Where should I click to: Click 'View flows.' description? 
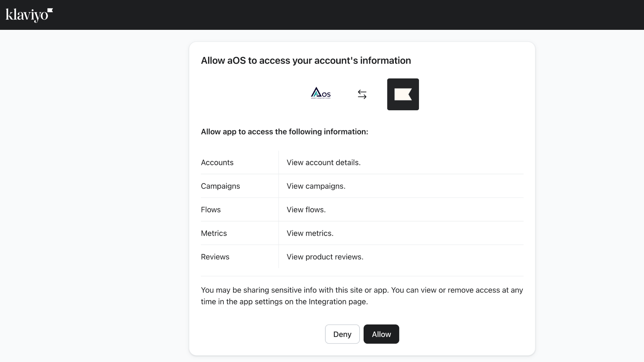point(306,210)
